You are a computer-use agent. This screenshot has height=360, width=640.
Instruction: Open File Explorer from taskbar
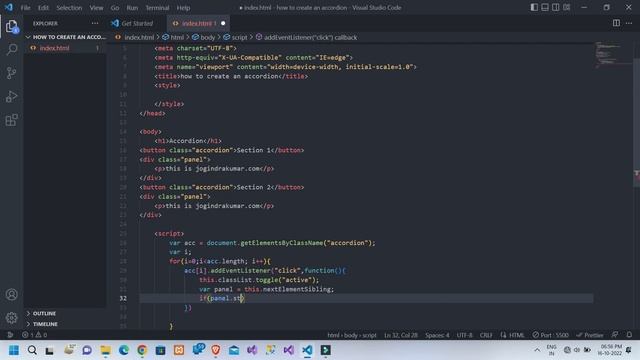click(x=105, y=350)
